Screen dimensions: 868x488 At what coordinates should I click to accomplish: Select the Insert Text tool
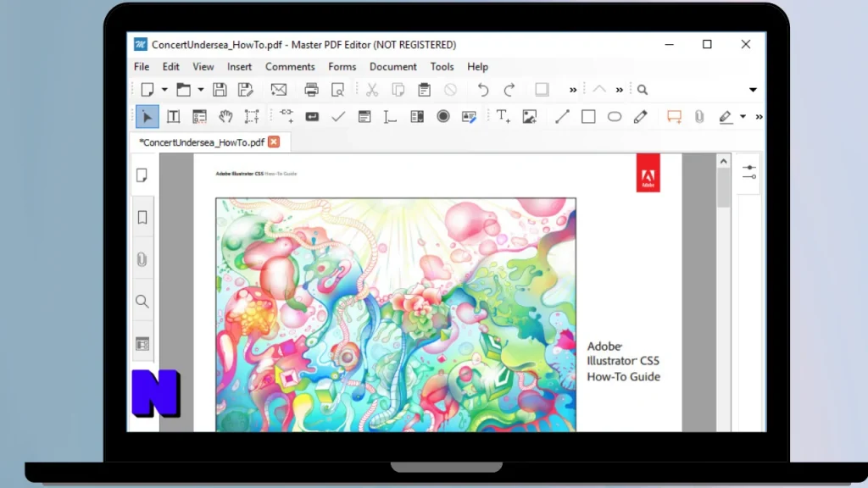tap(504, 116)
